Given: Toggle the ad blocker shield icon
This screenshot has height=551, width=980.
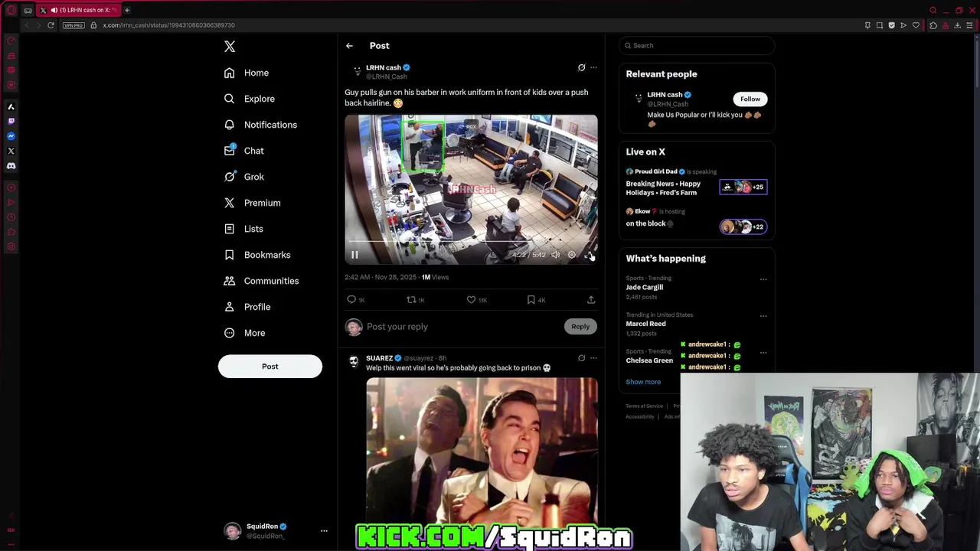Looking at the screenshot, I should pos(891,25).
